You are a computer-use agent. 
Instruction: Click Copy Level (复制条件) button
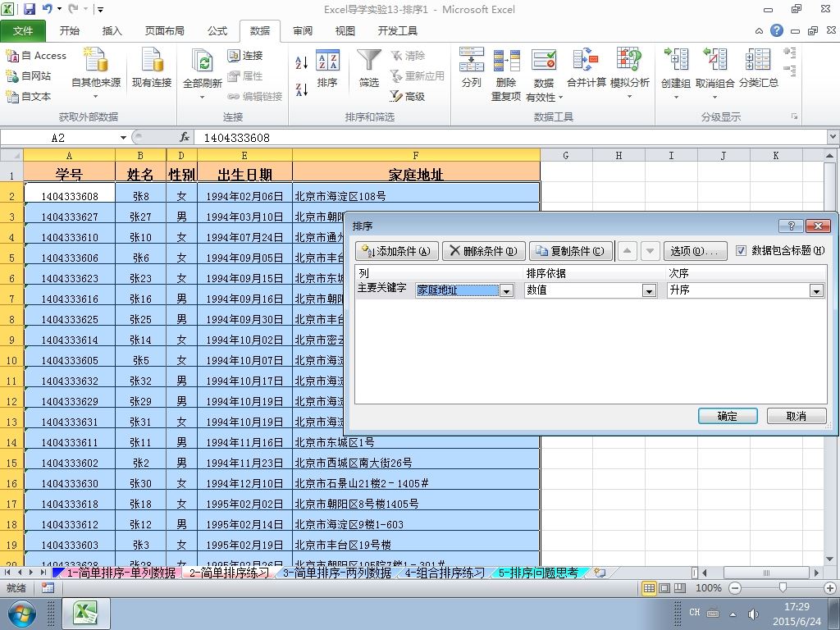[571, 251]
